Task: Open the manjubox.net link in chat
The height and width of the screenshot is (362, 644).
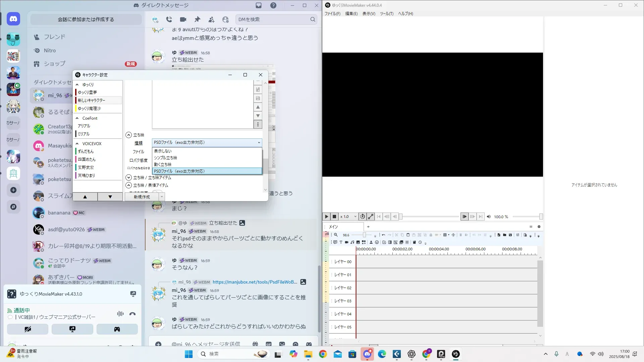Action: (x=255, y=282)
